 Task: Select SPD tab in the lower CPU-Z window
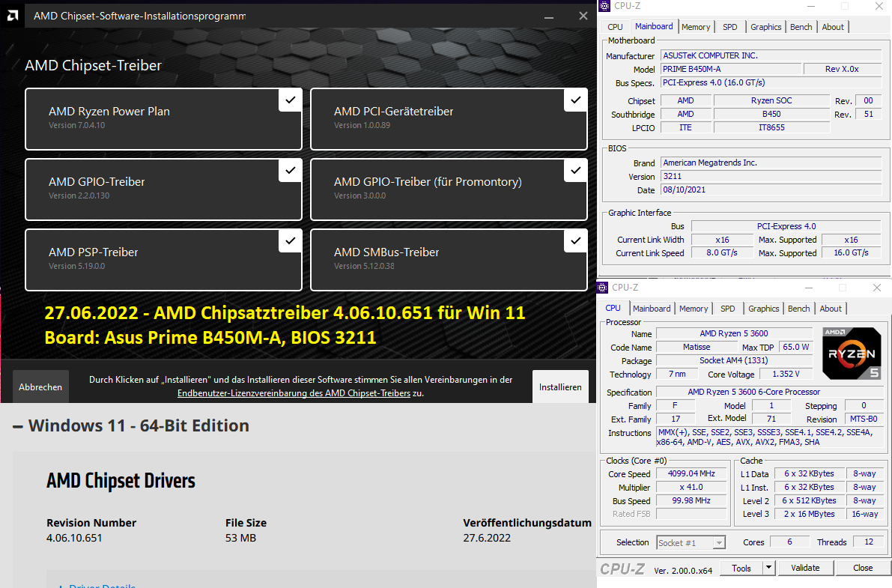point(727,309)
